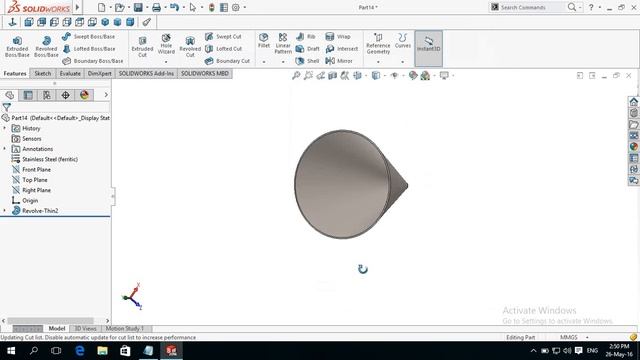Open the DisplayManager tab
Screen dimensions: 640x360
coord(84,95)
